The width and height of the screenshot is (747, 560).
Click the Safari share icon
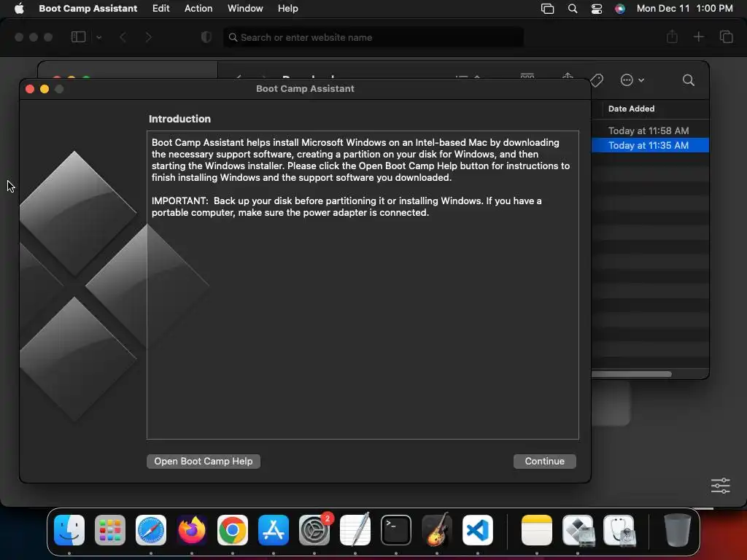pyautogui.click(x=672, y=36)
